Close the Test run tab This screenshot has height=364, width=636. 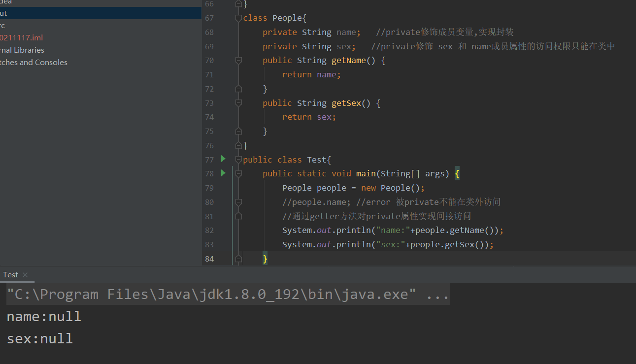[x=25, y=275]
